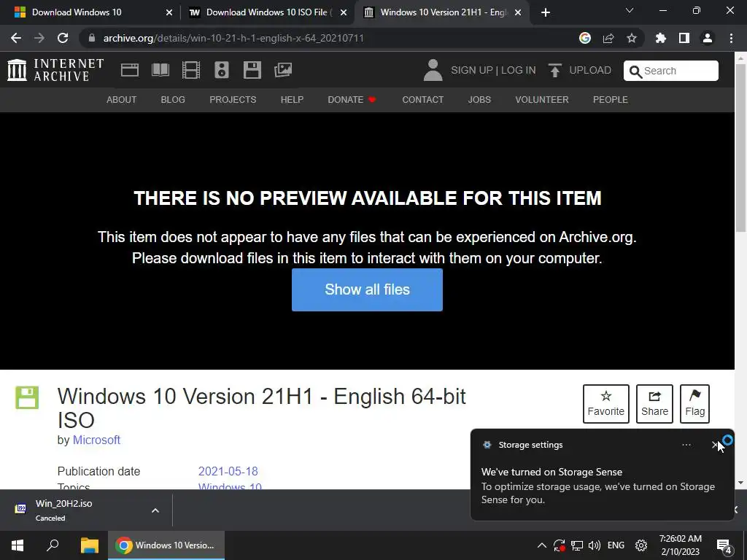747x560 pixels.
Task: Click the user avatar icon beside Sign Up
Action: pyautogui.click(x=433, y=70)
